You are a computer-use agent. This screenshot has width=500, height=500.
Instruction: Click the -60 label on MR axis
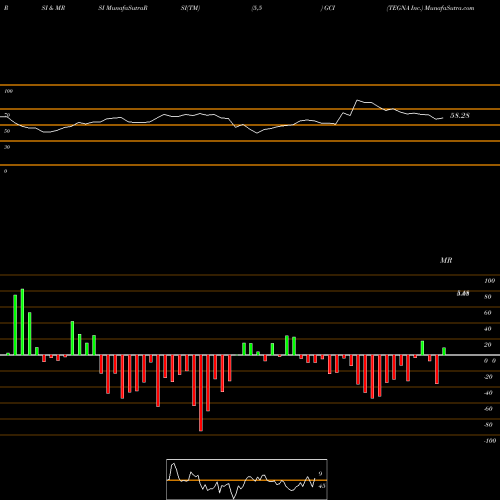coord(488,409)
